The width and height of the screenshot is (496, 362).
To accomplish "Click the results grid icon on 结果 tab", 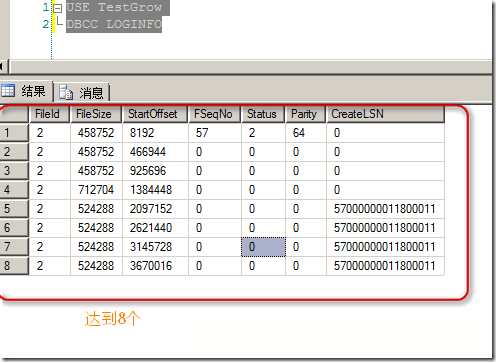I will tap(8, 90).
